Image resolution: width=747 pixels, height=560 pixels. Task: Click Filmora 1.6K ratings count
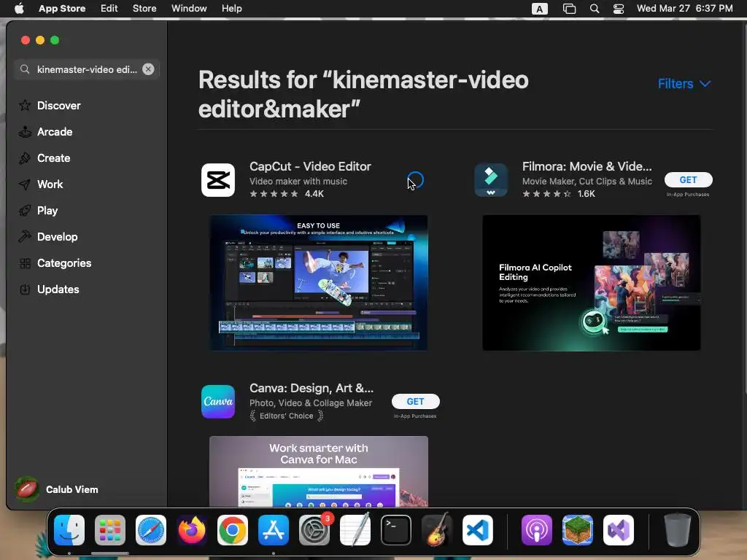586,194
